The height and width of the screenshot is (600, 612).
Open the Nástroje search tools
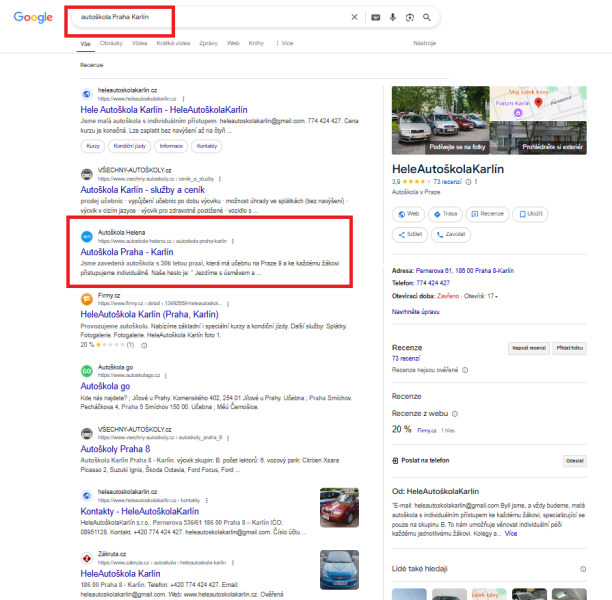tap(425, 43)
